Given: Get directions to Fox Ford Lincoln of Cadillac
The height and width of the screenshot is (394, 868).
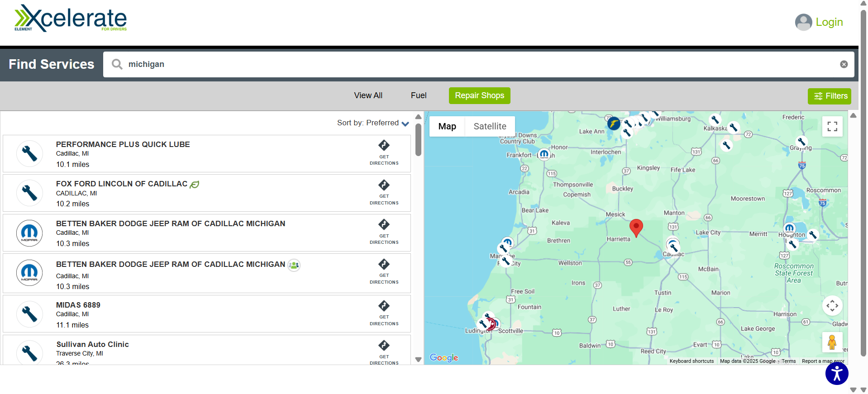Looking at the screenshot, I should (x=384, y=193).
